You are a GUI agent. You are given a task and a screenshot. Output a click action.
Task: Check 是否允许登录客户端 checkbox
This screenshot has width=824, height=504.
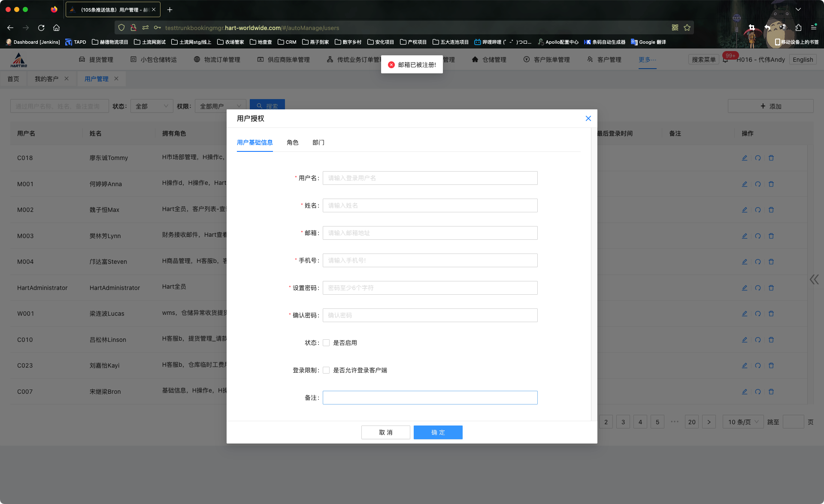(326, 370)
